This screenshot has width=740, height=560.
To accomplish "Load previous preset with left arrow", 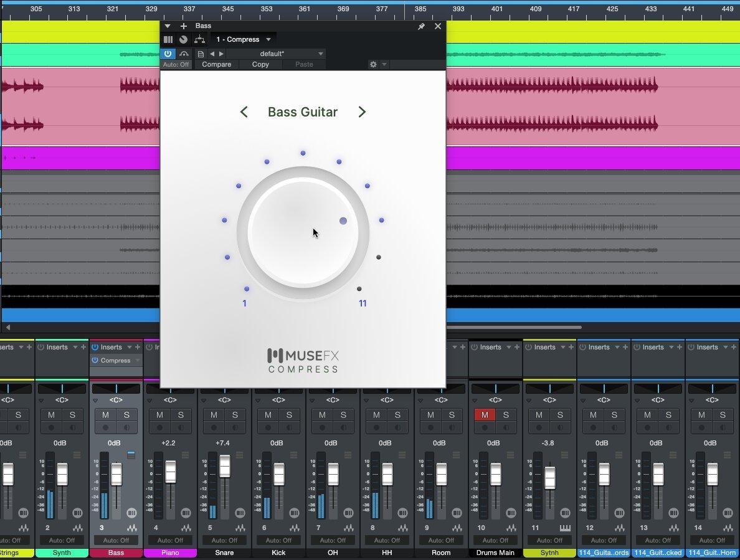I will point(212,54).
